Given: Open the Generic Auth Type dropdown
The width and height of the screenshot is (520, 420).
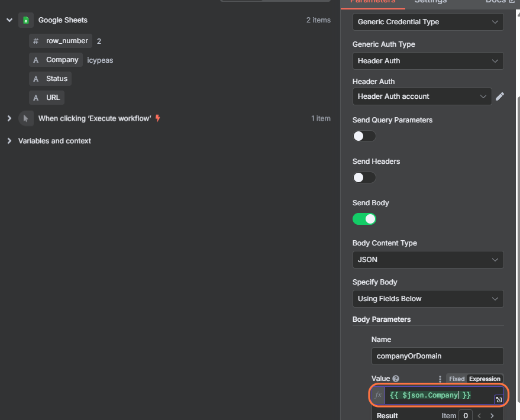Looking at the screenshot, I should 428,61.
